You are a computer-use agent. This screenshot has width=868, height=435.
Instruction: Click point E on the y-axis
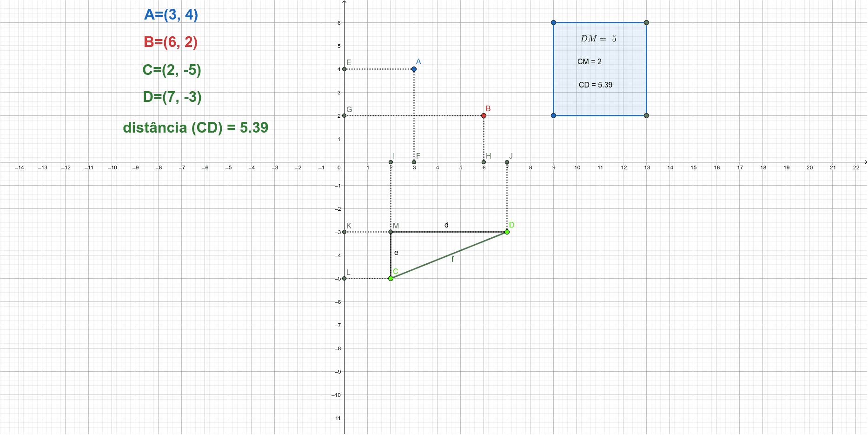[344, 69]
